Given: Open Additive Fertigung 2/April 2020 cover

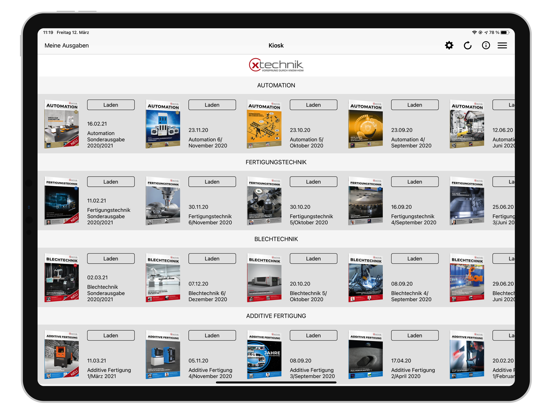Looking at the screenshot, I should 366,355.
